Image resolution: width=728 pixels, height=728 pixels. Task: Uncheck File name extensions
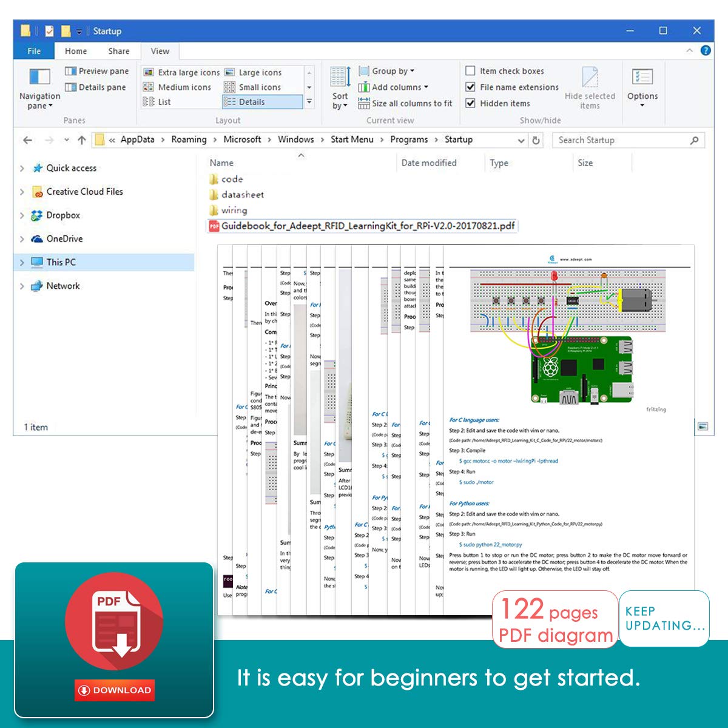(512, 87)
